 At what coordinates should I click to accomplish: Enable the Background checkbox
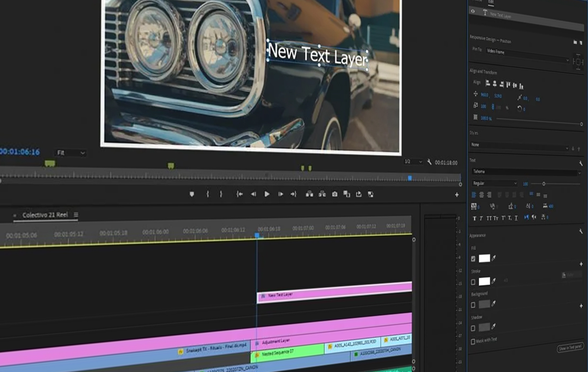pyautogui.click(x=473, y=305)
